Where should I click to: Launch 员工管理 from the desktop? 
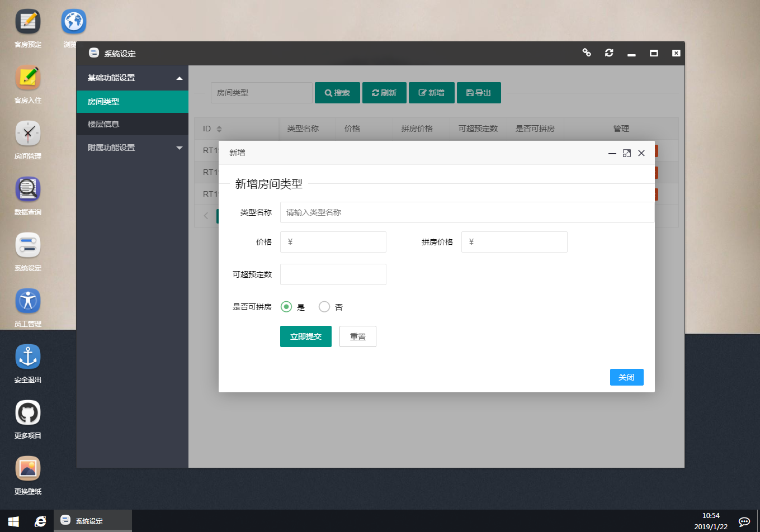(x=28, y=301)
